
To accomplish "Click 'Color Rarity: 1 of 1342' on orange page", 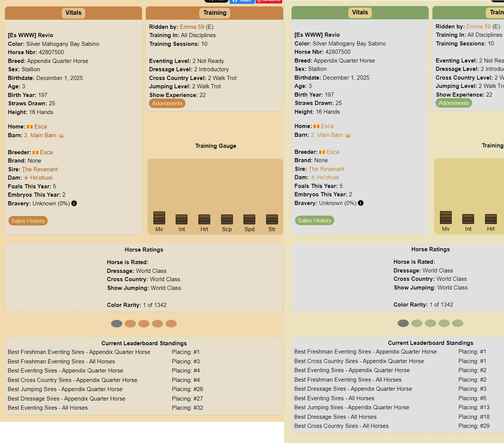I will pos(137,305).
